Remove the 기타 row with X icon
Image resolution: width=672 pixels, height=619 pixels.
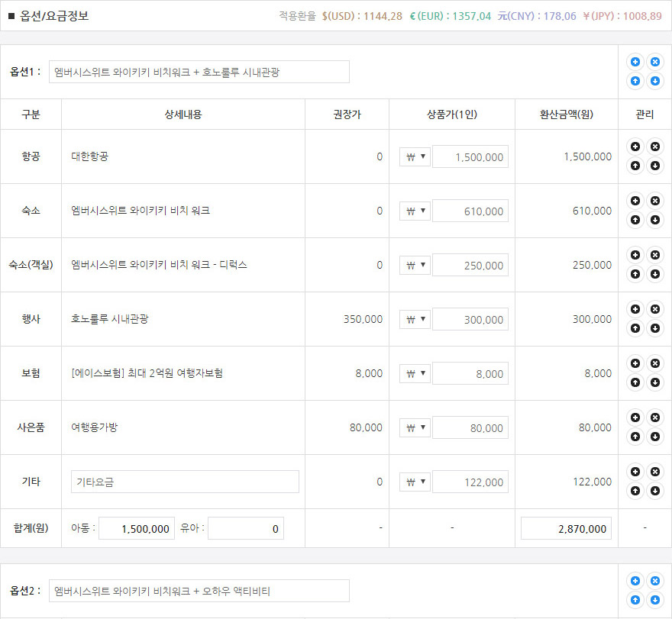(655, 472)
